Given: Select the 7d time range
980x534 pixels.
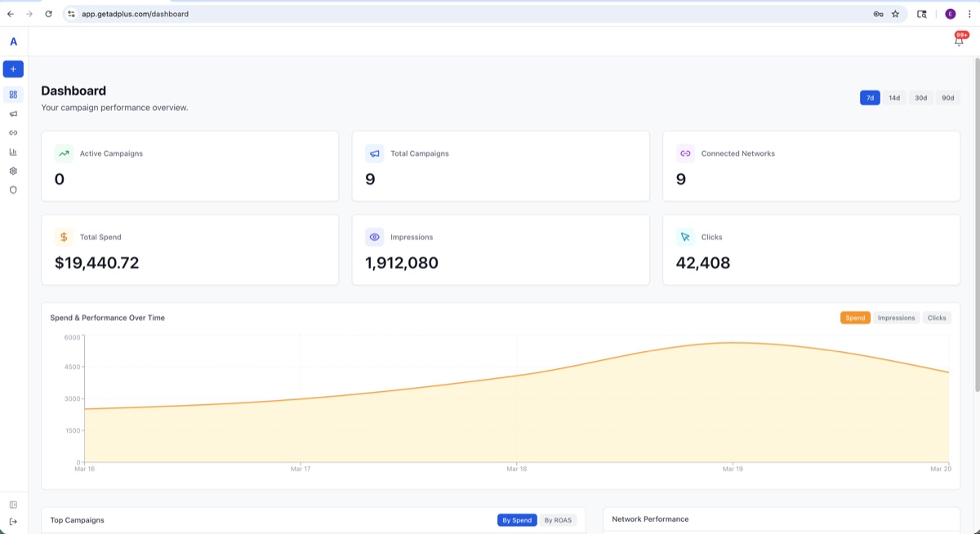Looking at the screenshot, I should point(870,98).
